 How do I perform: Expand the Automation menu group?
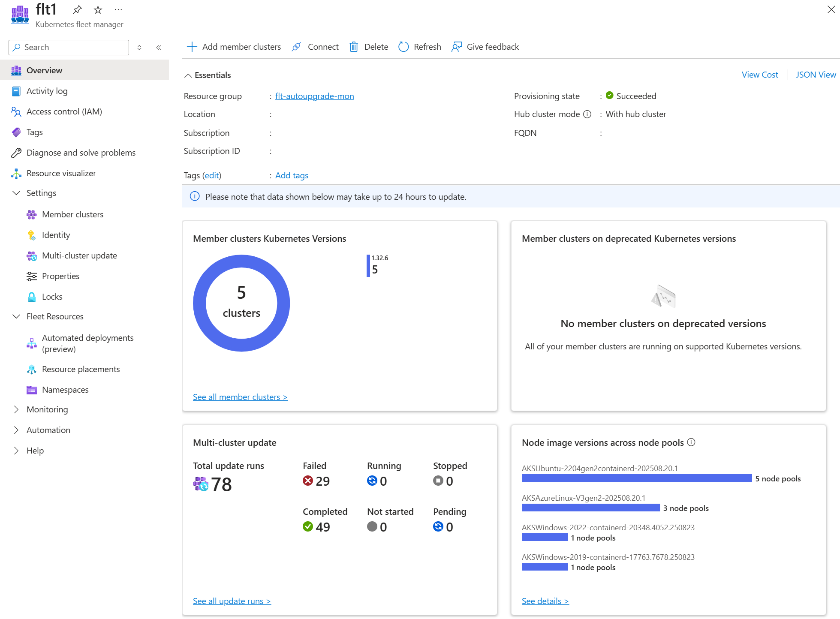click(x=16, y=430)
